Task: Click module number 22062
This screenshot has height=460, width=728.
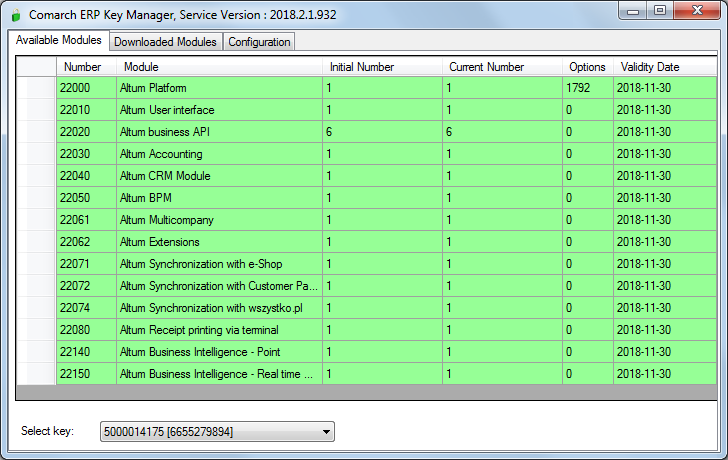Action: [x=86, y=242]
